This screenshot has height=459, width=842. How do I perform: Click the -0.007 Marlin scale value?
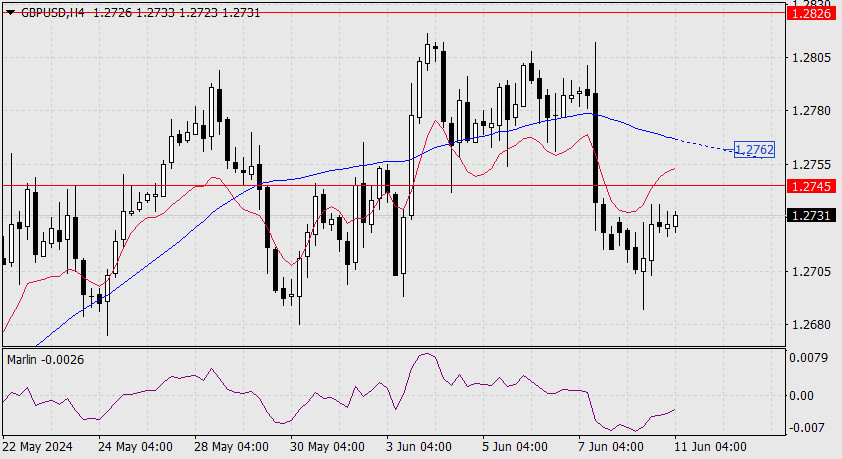pyautogui.click(x=805, y=428)
